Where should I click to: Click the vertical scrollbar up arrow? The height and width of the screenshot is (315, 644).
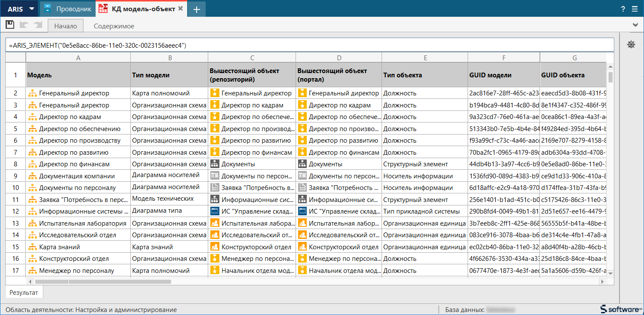(x=610, y=66)
